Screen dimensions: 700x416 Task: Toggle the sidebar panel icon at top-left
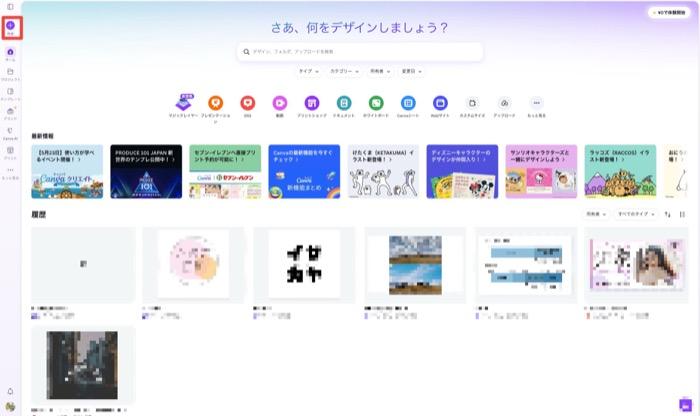tap(10, 7)
